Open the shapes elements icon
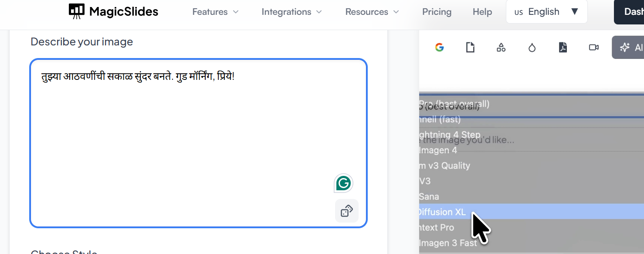 coord(501,48)
